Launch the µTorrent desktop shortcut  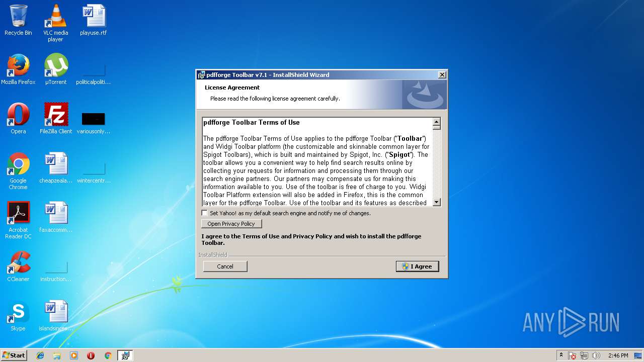coord(56,69)
